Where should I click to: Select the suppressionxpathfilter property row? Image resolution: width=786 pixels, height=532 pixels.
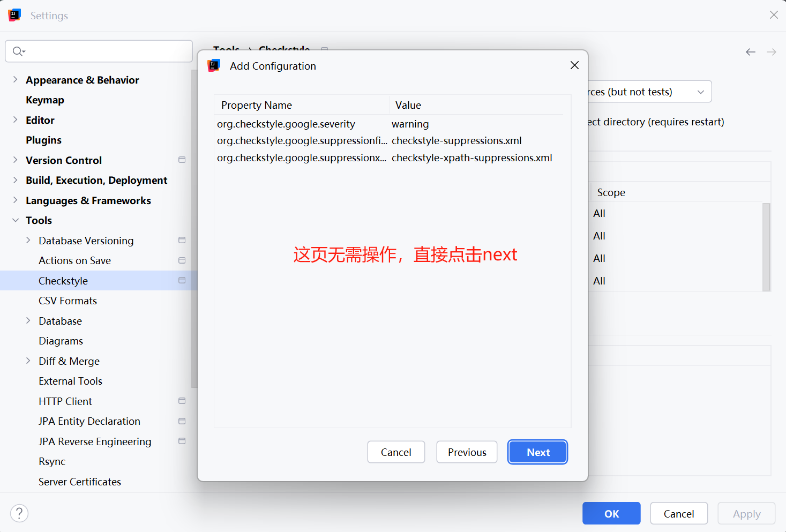(388, 158)
